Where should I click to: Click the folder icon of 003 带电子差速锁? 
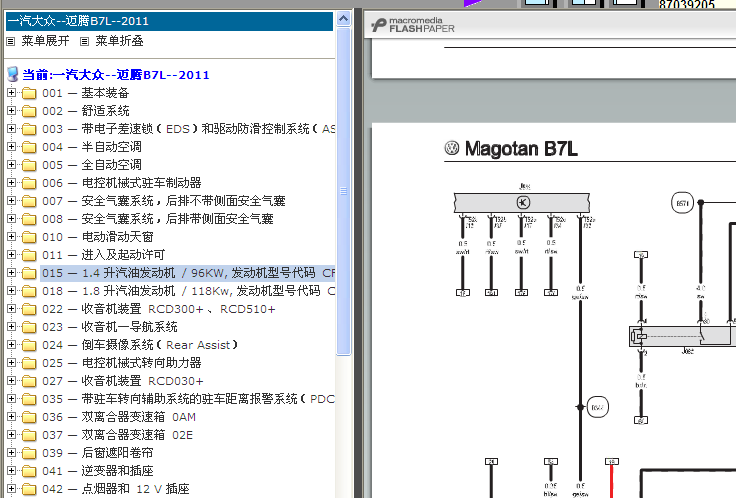[x=29, y=129]
